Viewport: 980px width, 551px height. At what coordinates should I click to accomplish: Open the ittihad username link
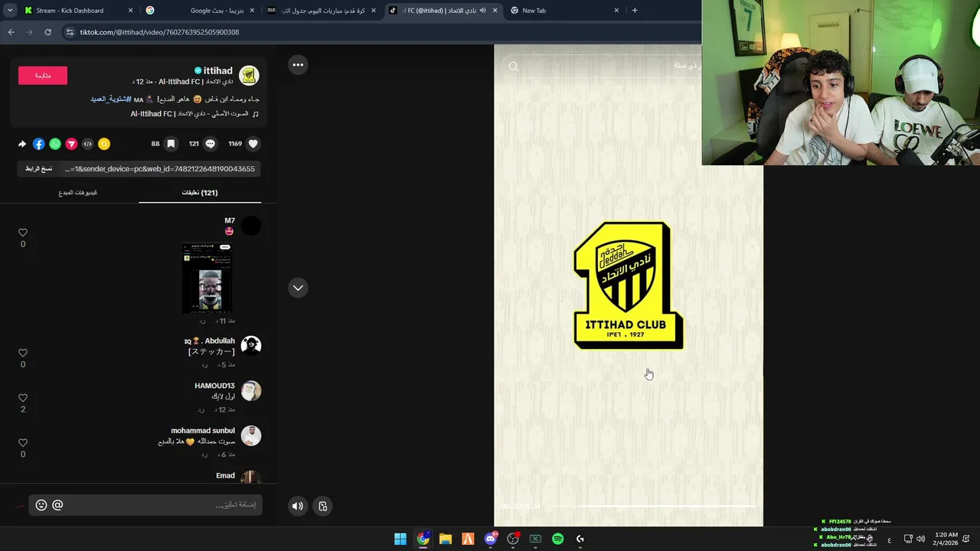click(x=217, y=70)
